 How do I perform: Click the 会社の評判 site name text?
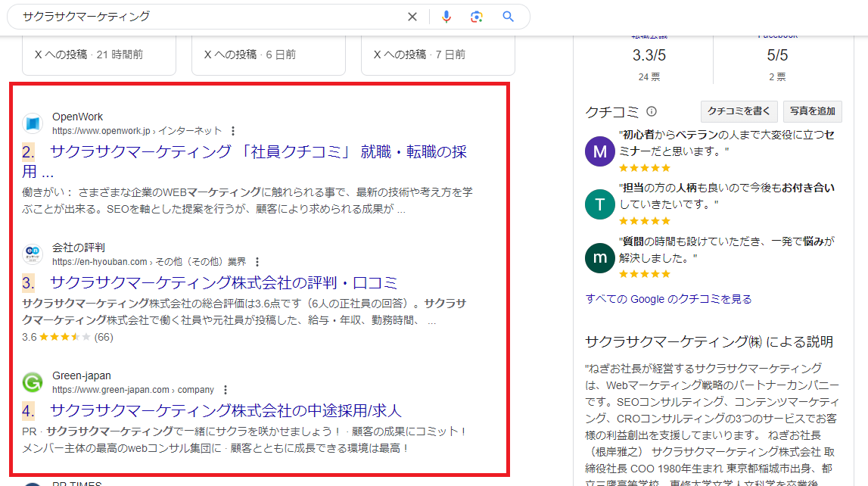pyautogui.click(x=79, y=248)
